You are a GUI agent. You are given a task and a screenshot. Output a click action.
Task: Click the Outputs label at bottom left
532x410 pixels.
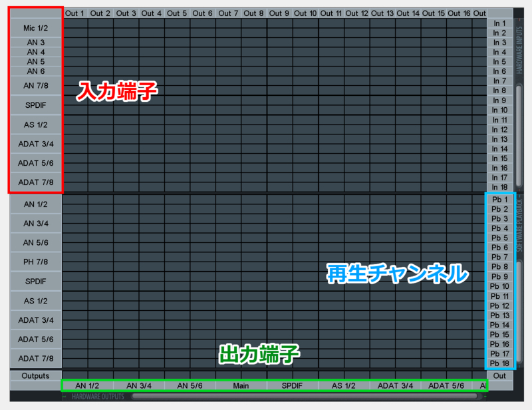coord(35,376)
